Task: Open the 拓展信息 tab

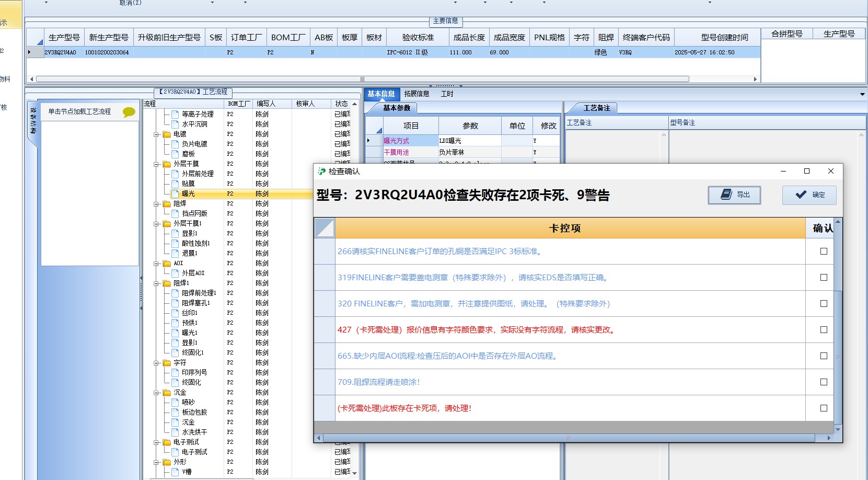Action: click(x=416, y=94)
